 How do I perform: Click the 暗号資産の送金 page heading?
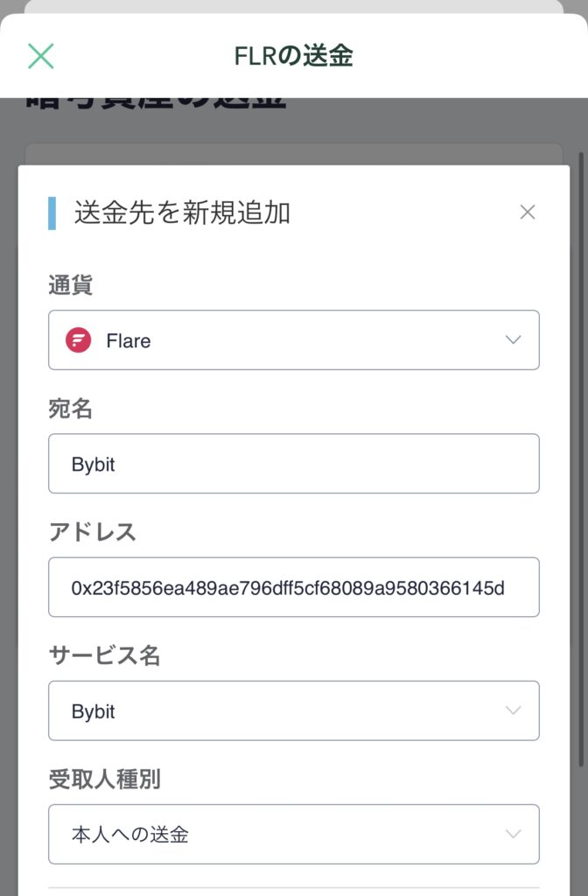point(153,101)
